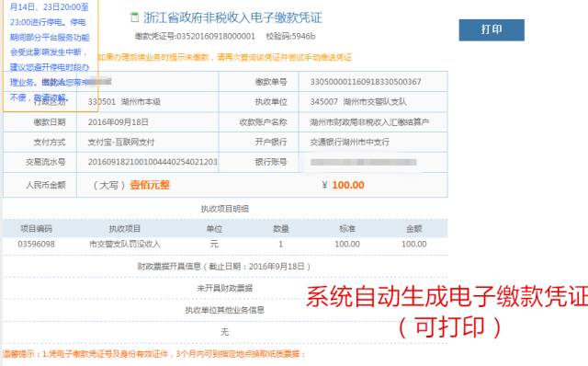
Task: Select the 未开具财政票据 status text
Action: tap(224, 289)
